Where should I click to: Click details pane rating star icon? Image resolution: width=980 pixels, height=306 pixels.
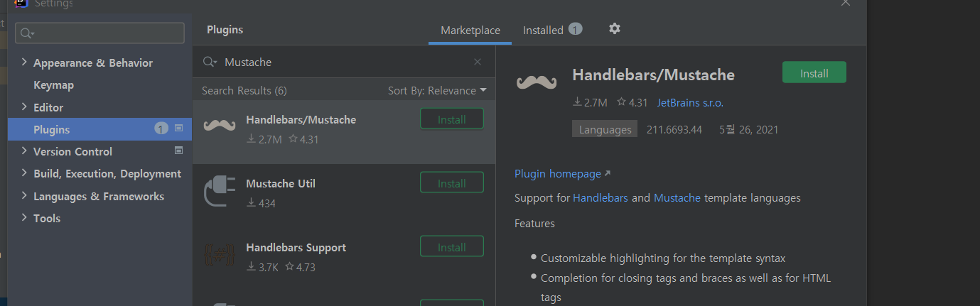[x=621, y=102]
